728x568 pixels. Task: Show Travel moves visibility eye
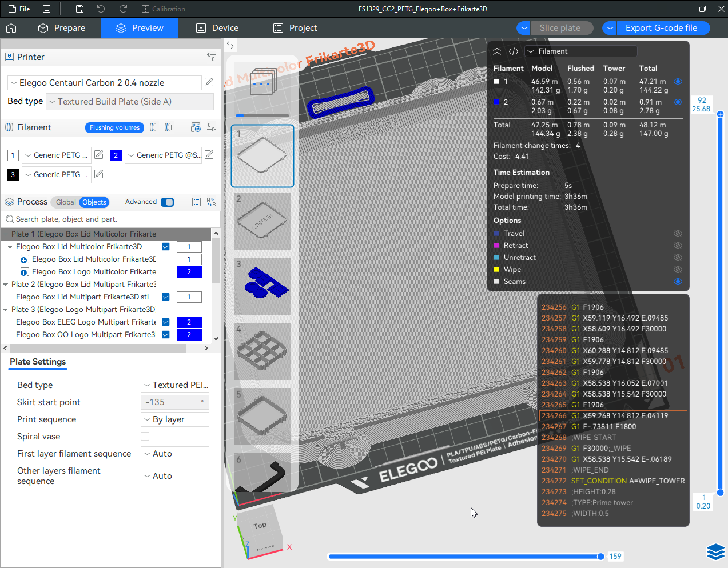point(678,234)
